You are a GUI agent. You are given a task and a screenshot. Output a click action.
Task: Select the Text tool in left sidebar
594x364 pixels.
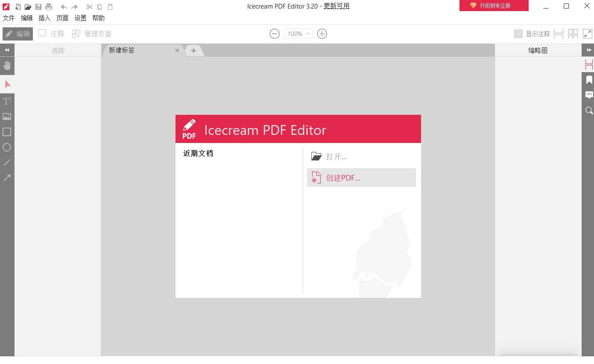click(x=7, y=101)
